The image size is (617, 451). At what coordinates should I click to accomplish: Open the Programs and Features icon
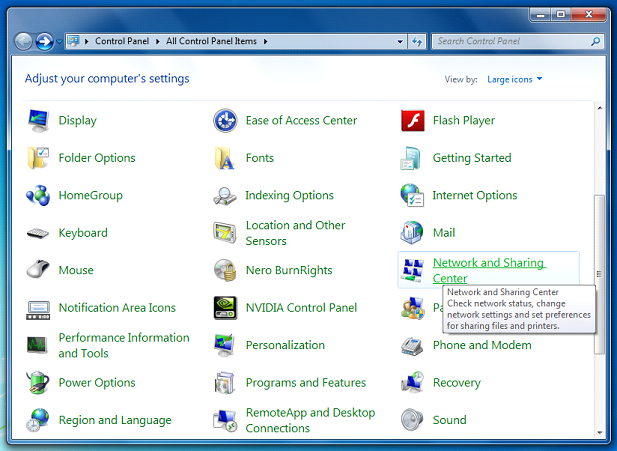pos(225,383)
